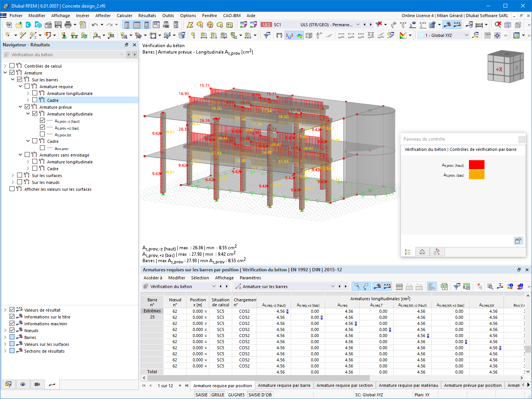The width and height of the screenshot is (532, 399).
Task: Open the Résultats menu
Action: coord(147,16)
